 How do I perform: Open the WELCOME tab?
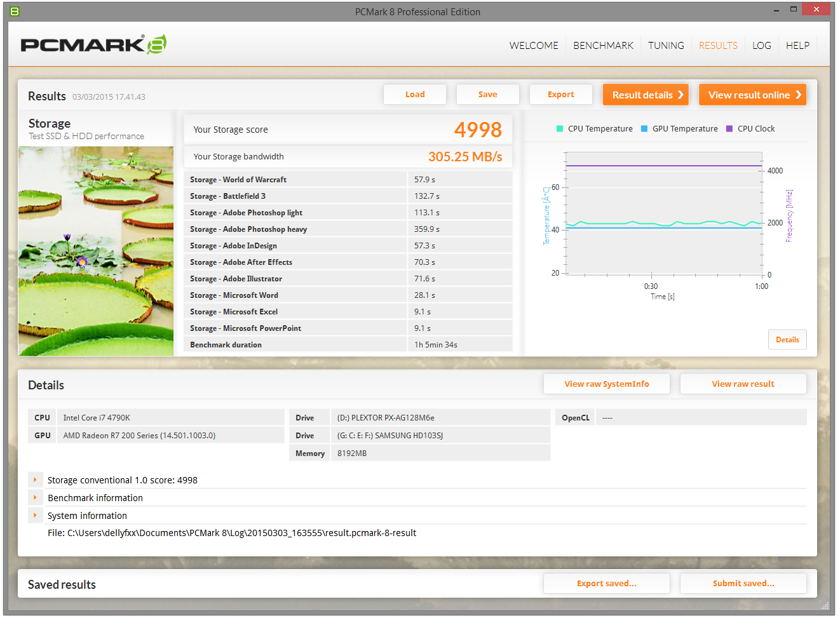coord(534,46)
